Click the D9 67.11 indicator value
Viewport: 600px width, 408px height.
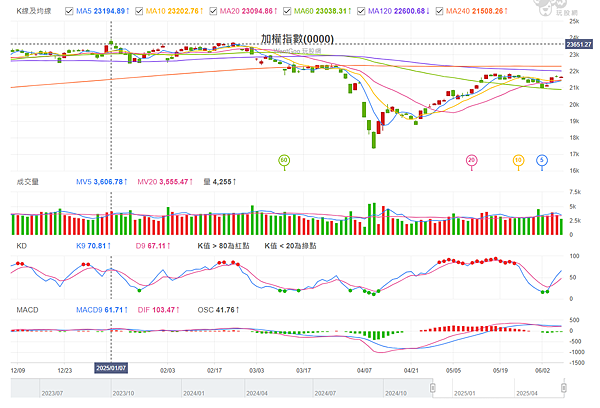click(x=153, y=246)
